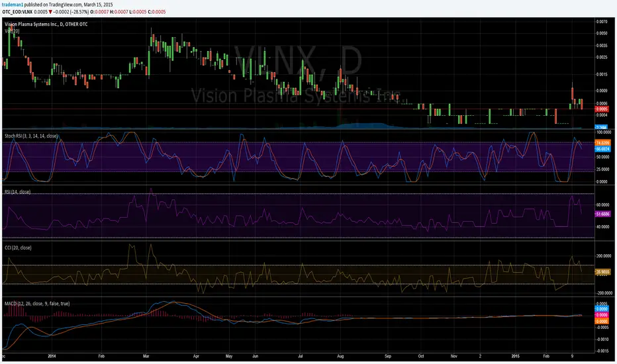617x364 pixels.
Task: Click -0.0010 on the MACD axis
Action: [602, 339]
